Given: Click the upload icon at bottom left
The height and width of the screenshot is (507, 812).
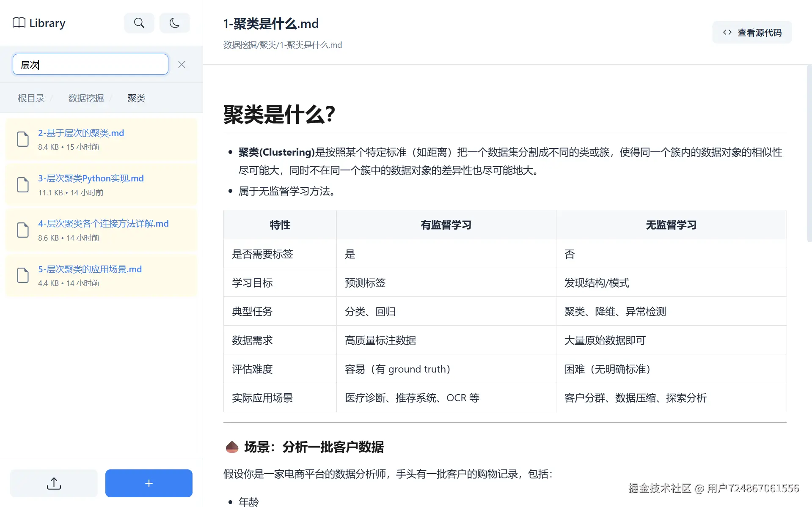Looking at the screenshot, I should [53, 483].
